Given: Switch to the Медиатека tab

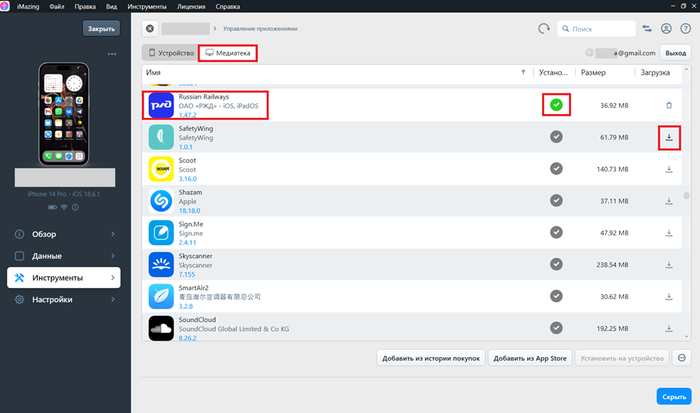Looking at the screenshot, I should click(228, 53).
